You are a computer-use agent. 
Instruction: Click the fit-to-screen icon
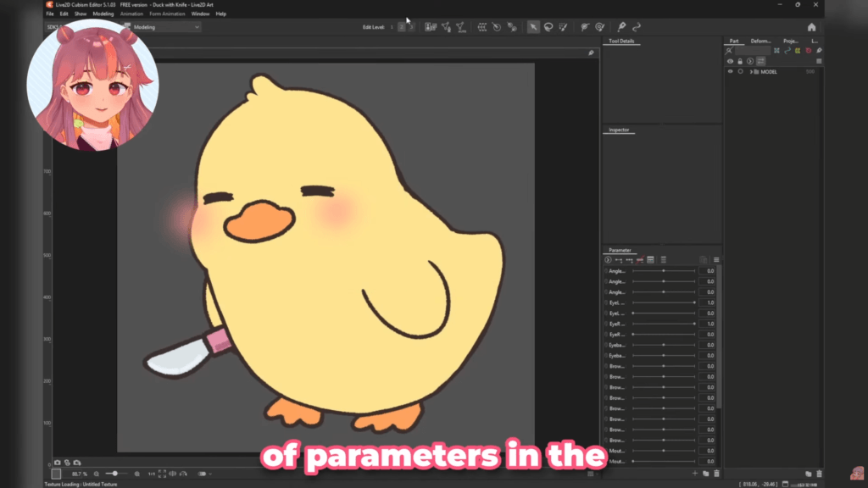[x=162, y=474]
